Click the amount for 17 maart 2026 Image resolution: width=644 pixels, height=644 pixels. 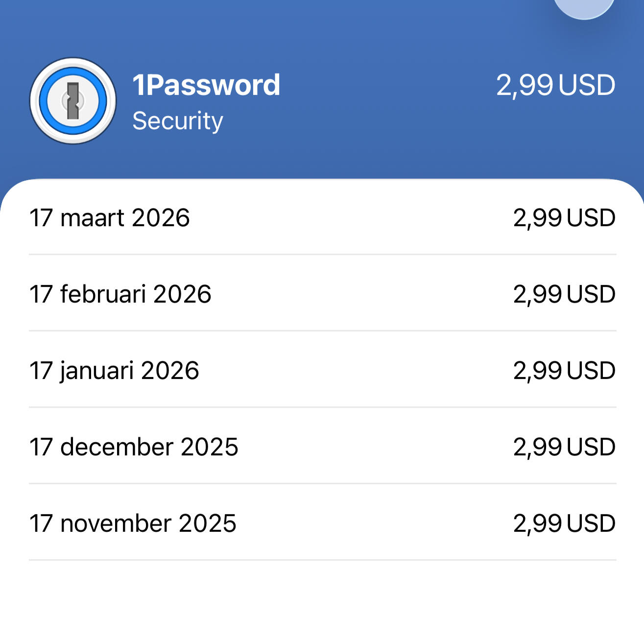564,218
